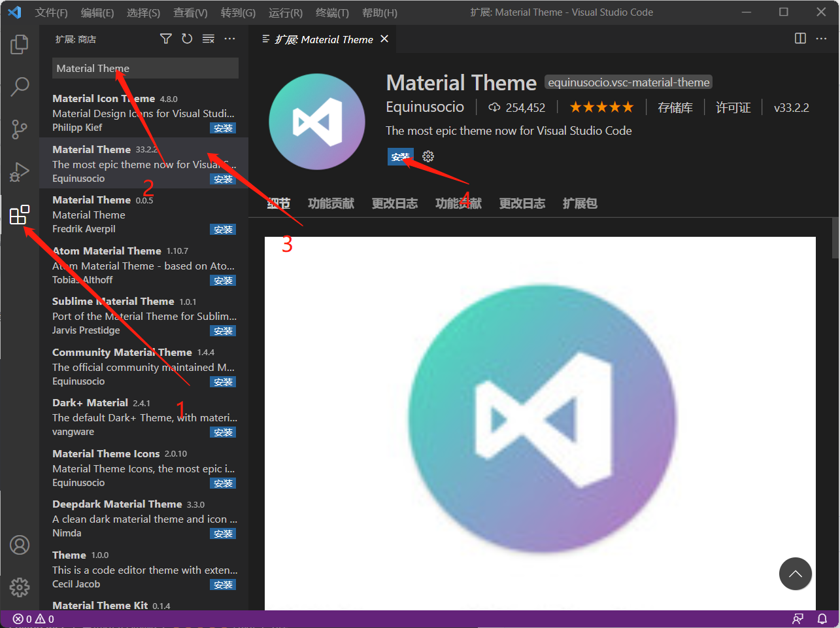
Task: Click the download count 254,452
Action: pyautogui.click(x=517, y=107)
